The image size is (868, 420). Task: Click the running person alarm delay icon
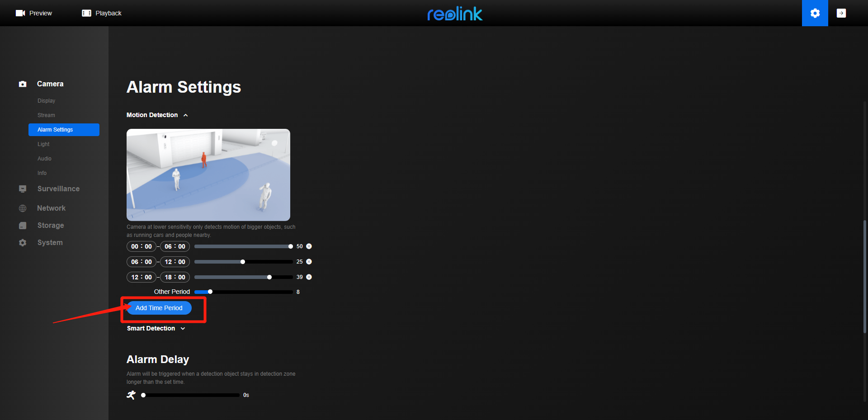point(131,395)
